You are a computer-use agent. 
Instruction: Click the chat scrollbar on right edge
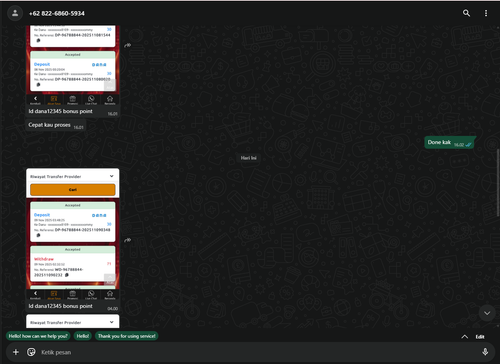pyautogui.click(x=498, y=183)
